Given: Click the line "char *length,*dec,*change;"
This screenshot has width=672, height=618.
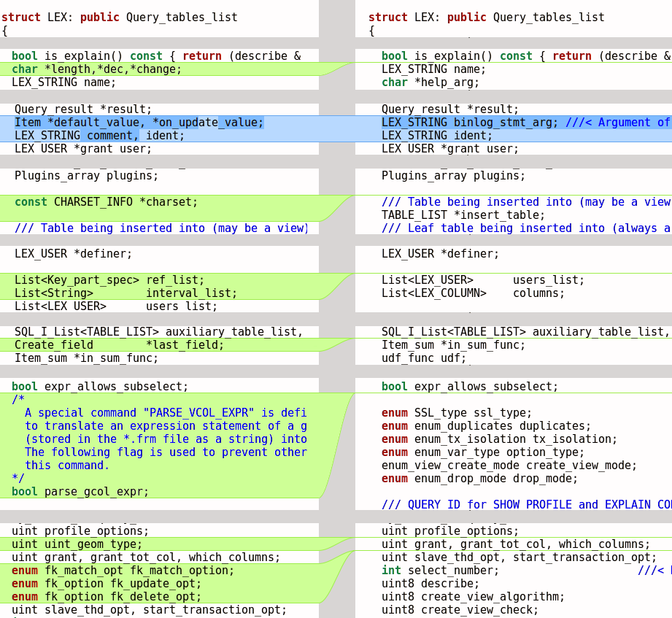Looking at the screenshot, I should click(x=96, y=69).
